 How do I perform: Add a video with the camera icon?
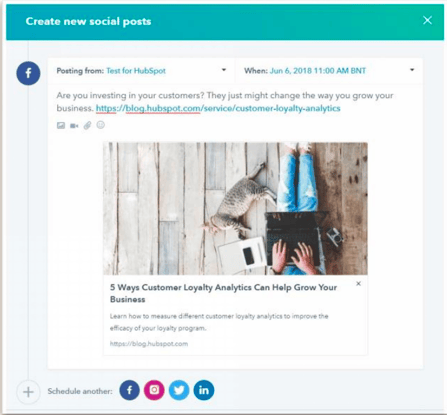[x=74, y=126]
